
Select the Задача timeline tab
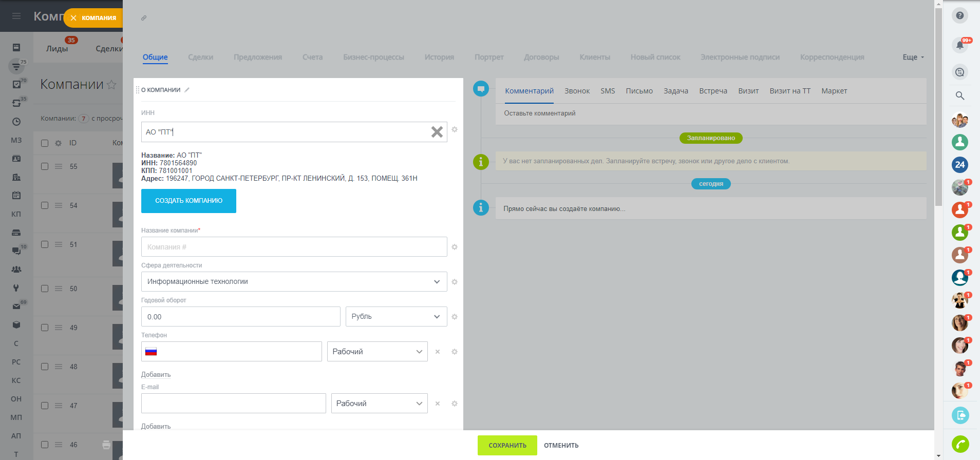pos(676,91)
